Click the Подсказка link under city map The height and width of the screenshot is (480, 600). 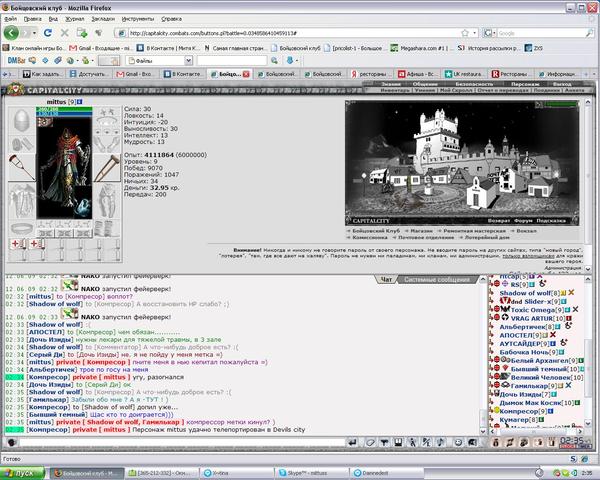[551, 220]
